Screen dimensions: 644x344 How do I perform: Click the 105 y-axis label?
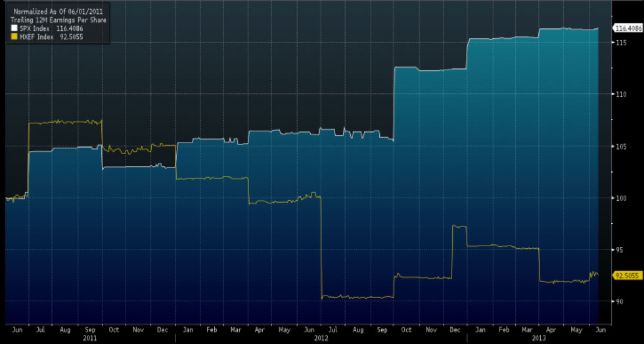[x=621, y=146]
